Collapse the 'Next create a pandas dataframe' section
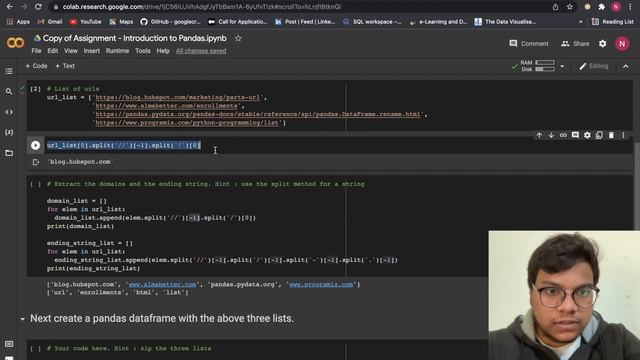The width and height of the screenshot is (640, 360). tap(22, 319)
